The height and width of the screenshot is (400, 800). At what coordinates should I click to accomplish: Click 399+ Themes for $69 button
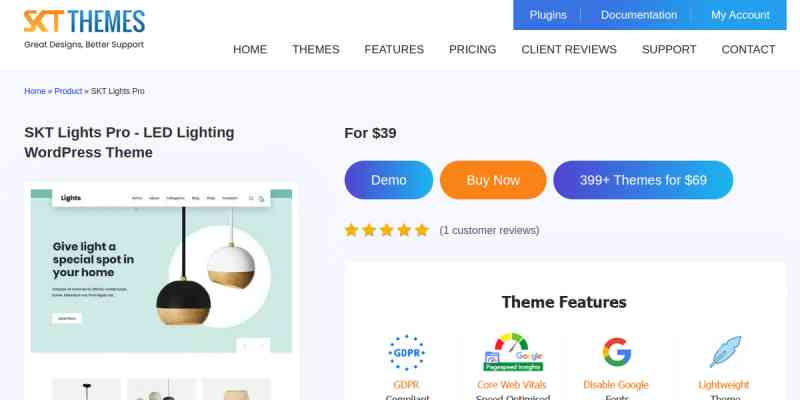tap(643, 180)
